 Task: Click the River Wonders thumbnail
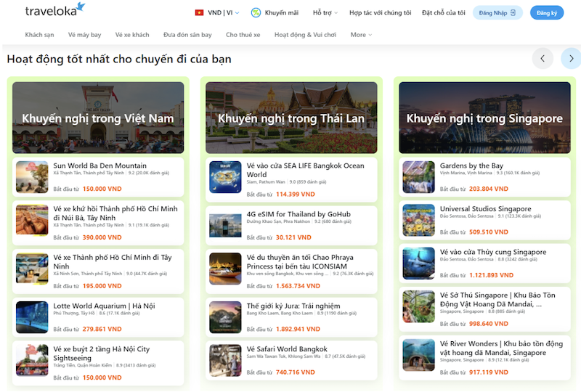coord(419,355)
